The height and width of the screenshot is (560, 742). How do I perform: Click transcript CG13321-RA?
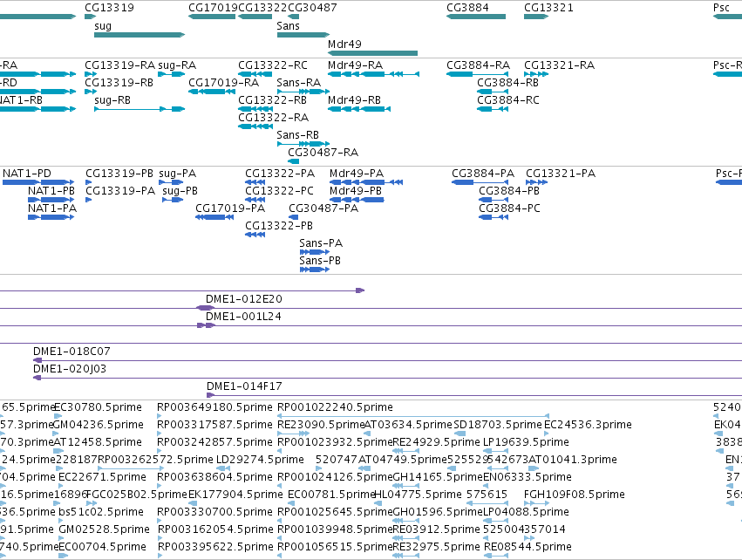click(x=536, y=74)
